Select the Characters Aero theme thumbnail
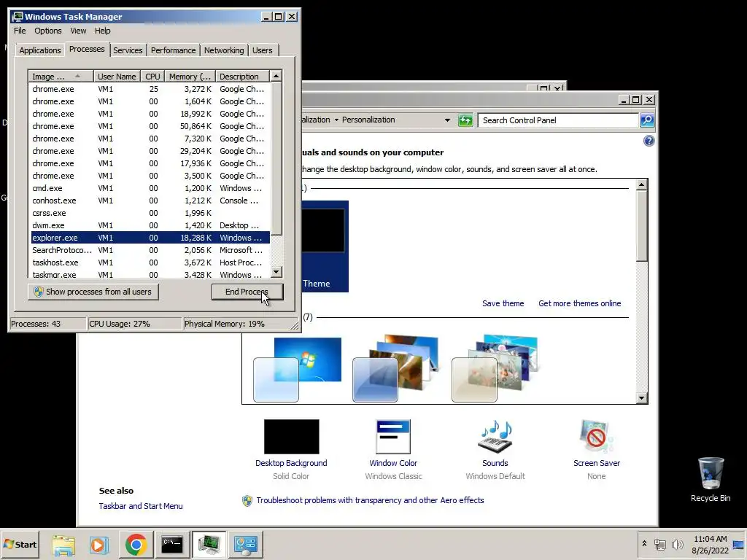The width and height of the screenshot is (747, 560). [x=495, y=368]
